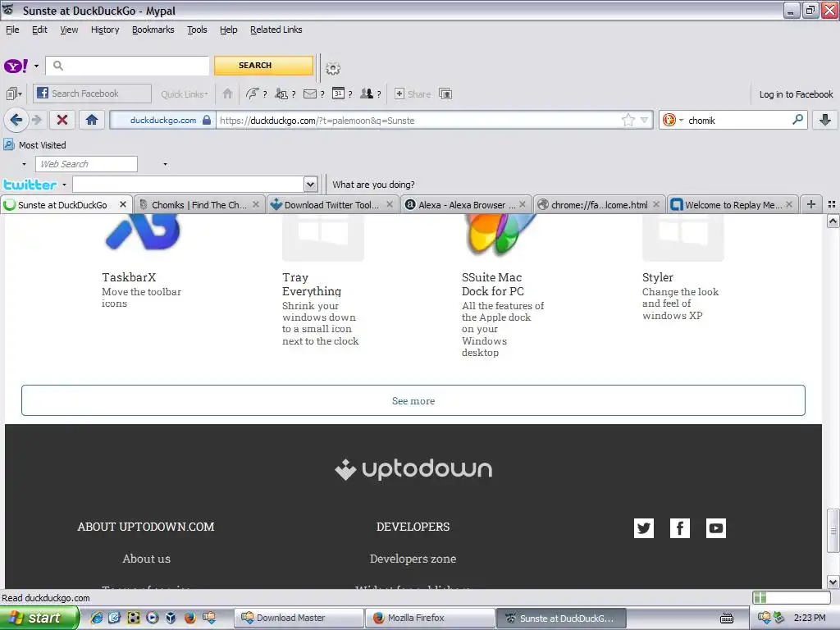Bookmark this page with the star
The height and width of the screenshot is (630, 840).
pos(628,120)
